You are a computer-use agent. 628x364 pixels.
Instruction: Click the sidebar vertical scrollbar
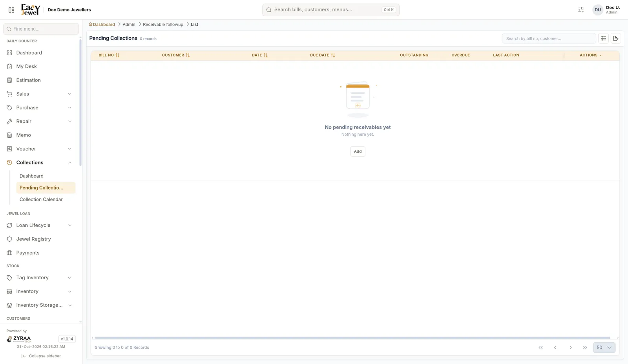click(80, 102)
